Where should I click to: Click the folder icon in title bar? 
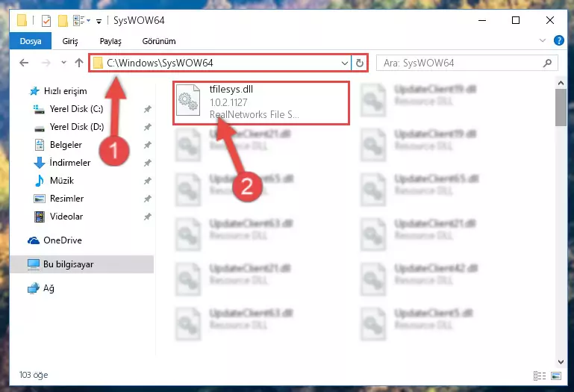click(22, 20)
